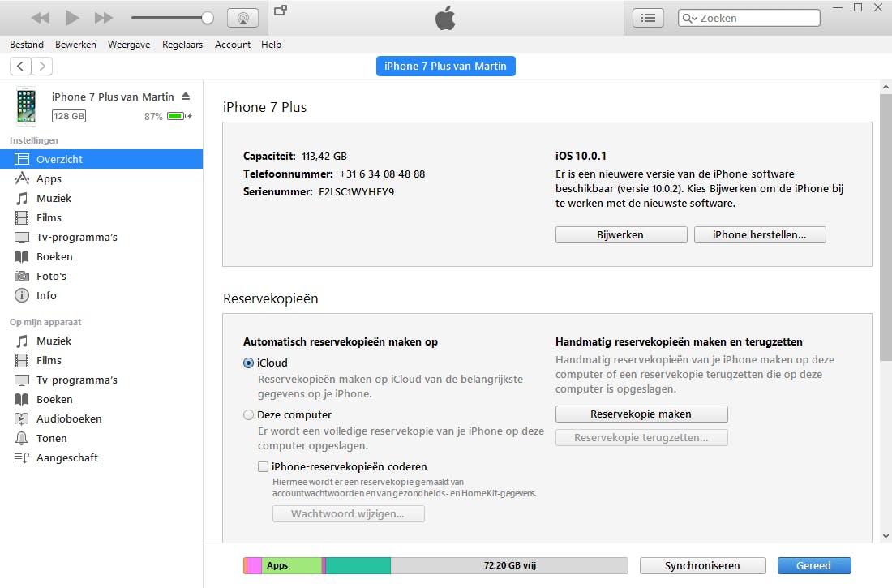892x588 pixels.
Task: Click the fast forward next button
Action: click(x=104, y=18)
